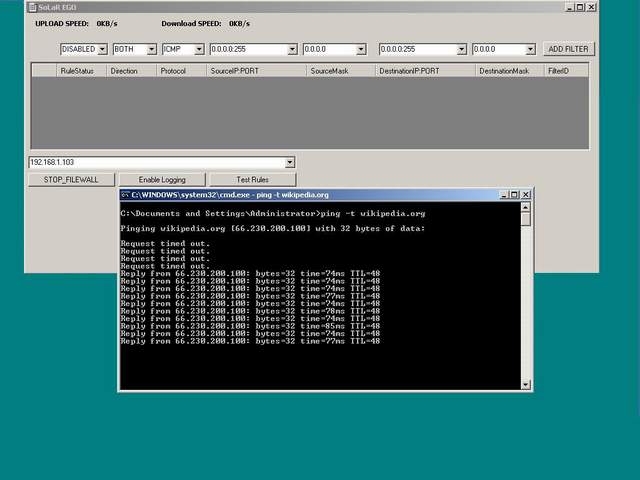Open the DISABLED rule status dropdown
This screenshot has width=640, height=480.
(102, 48)
